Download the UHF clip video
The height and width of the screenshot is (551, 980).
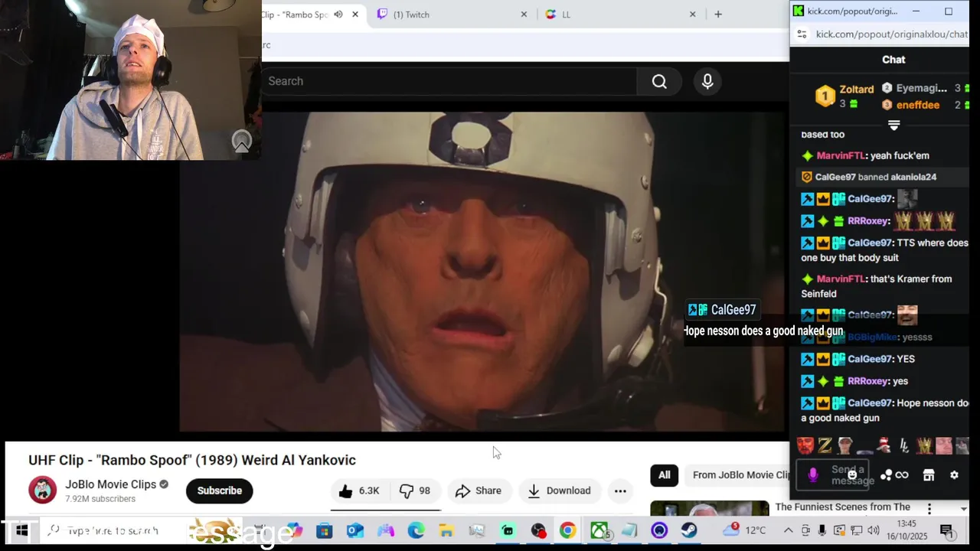560,491
